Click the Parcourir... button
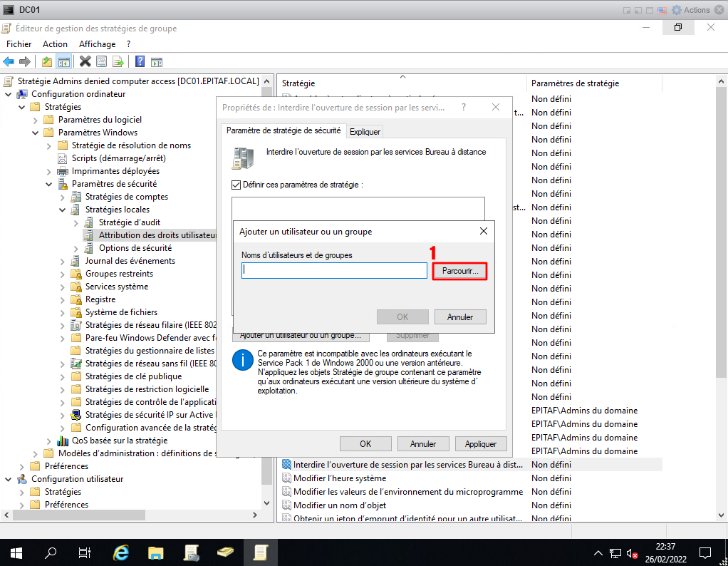Image resolution: width=728 pixels, height=566 pixels. click(459, 271)
